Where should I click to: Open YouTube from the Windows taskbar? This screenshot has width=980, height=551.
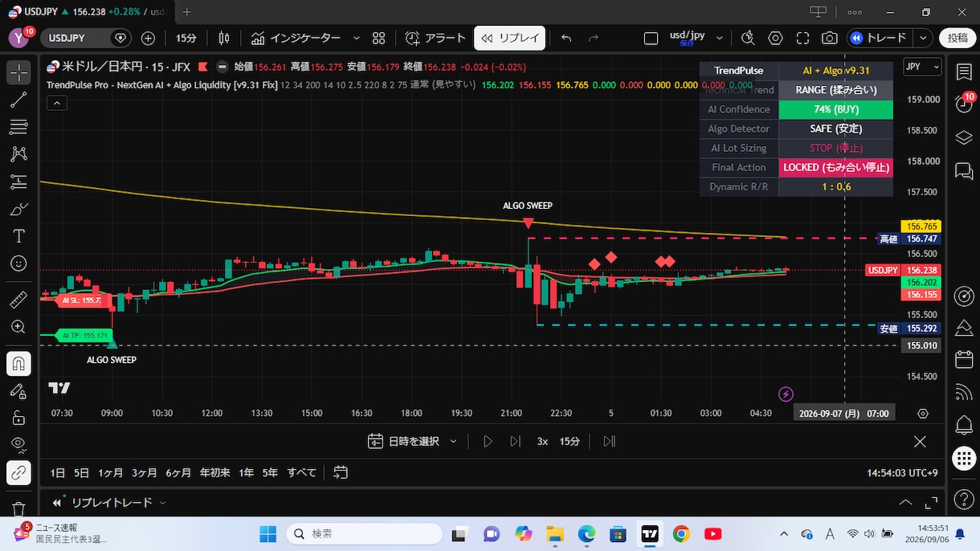pos(713,533)
